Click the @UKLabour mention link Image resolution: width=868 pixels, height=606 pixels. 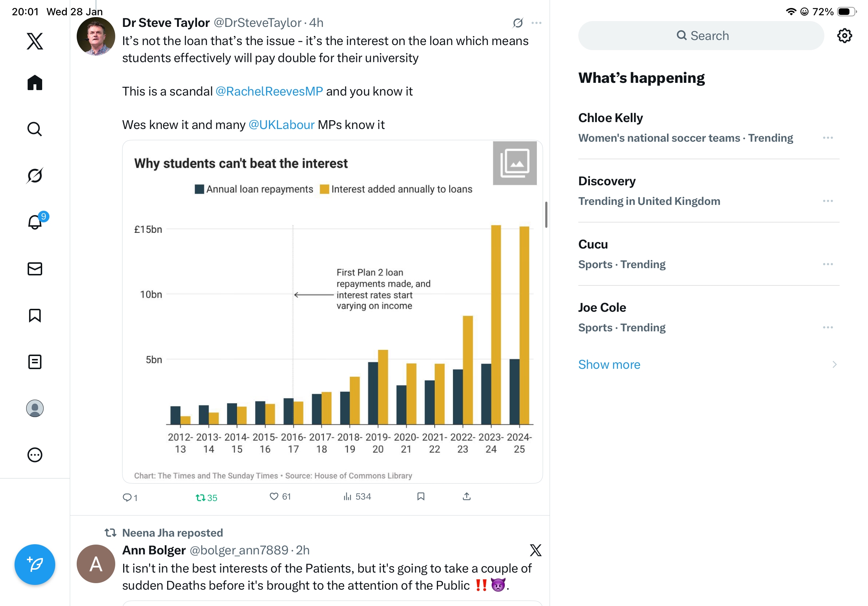click(x=281, y=125)
